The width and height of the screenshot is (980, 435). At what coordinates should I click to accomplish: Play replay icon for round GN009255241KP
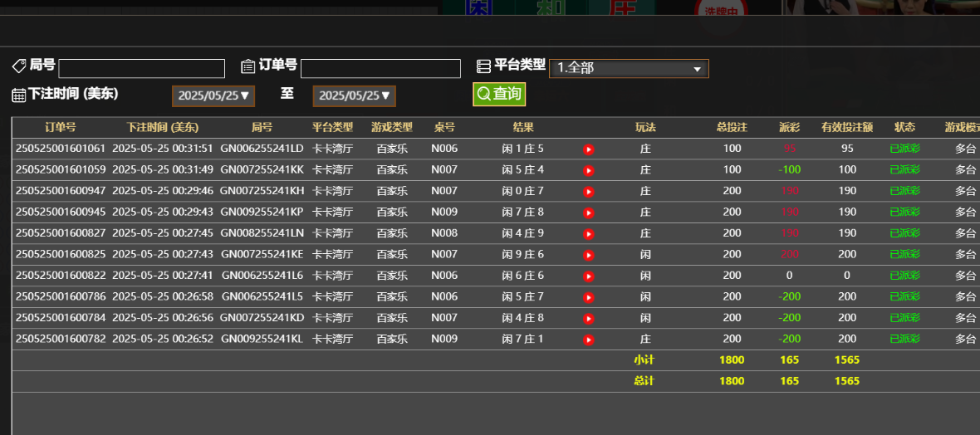(588, 213)
